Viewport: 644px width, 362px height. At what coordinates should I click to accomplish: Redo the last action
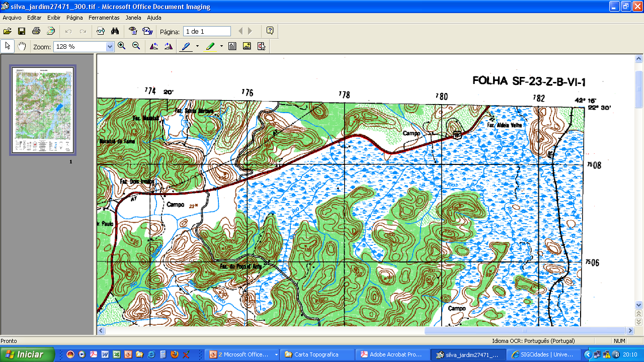click(83, 31)
